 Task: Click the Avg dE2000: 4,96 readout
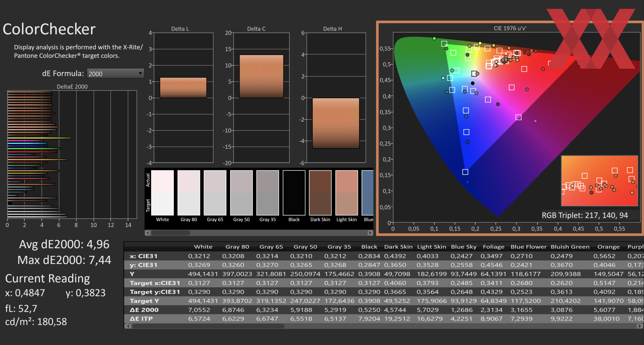click(64, 244)
